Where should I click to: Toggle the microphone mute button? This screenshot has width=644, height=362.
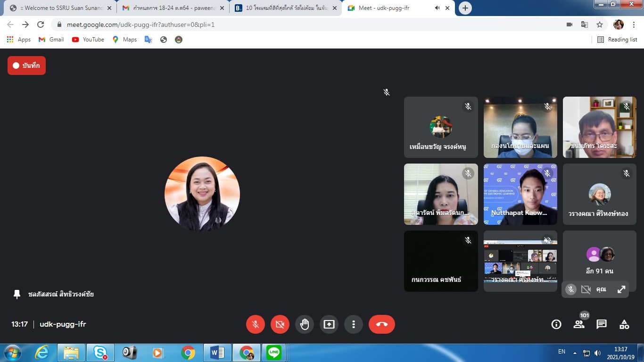tap(255, 324)
